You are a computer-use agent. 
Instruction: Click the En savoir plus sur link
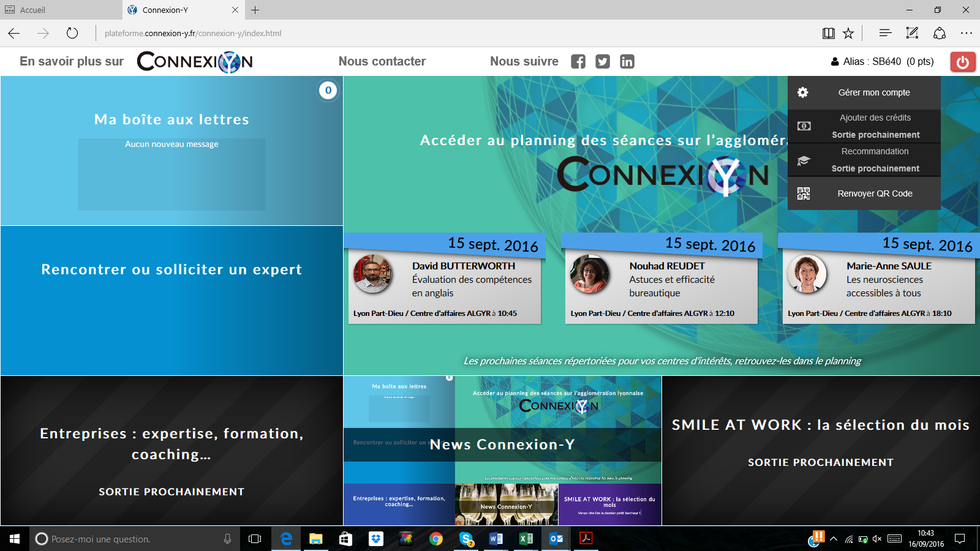pyautogui.click(x=72, y=61)
